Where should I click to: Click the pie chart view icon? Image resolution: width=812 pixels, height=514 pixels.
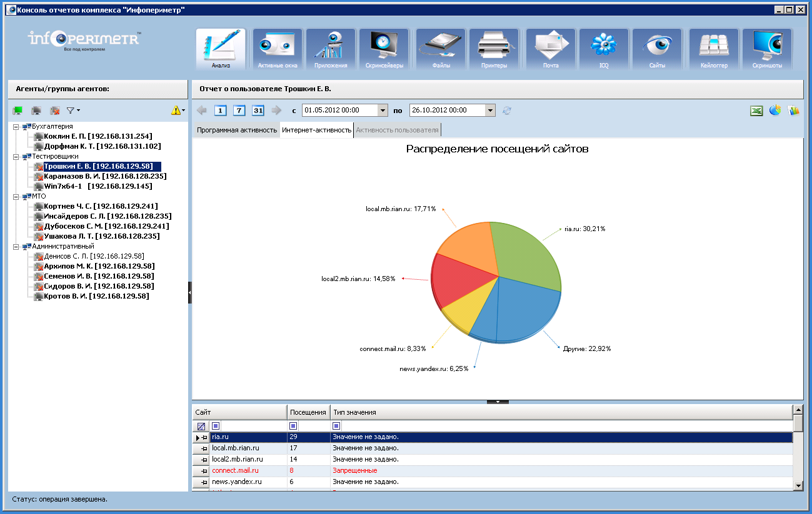pyautogui.click(x=775, y=111)
